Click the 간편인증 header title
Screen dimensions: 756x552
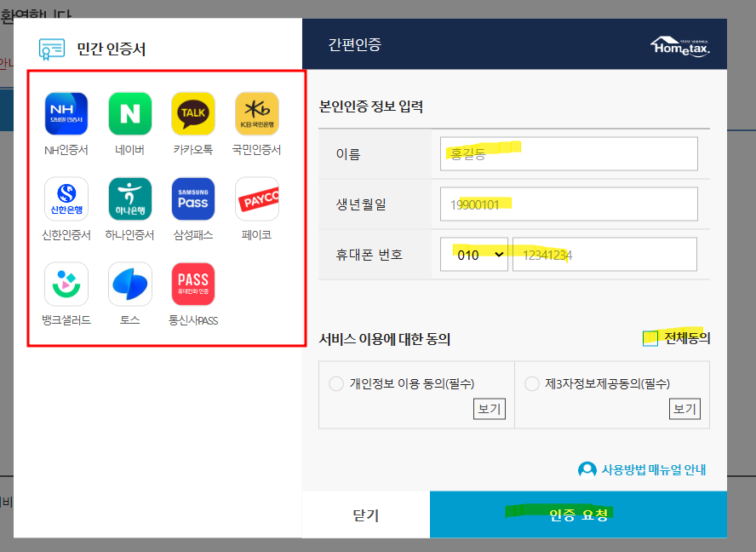click(355, 44)
